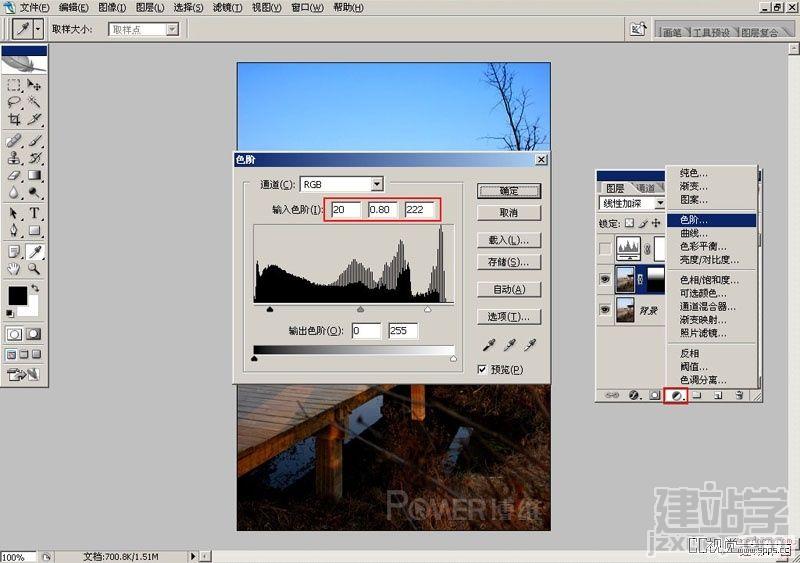Open the 滤镜 menu
The image size is (800, 563).
[227, 8]
